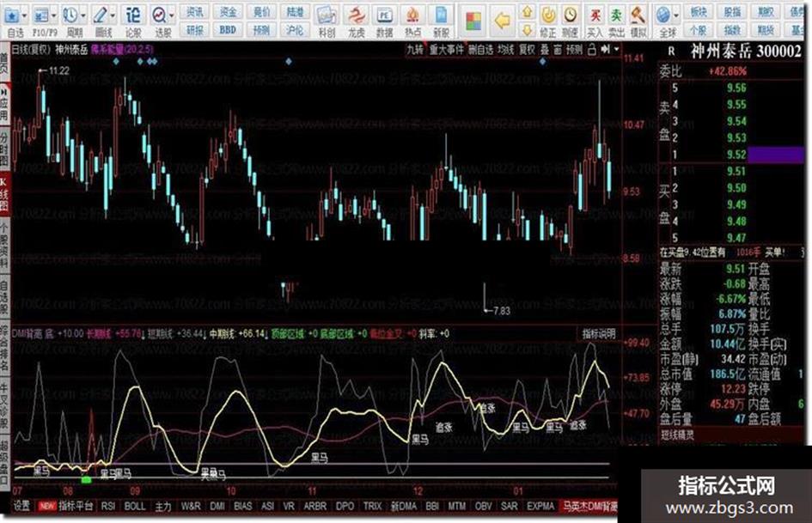Open the 热点 hot topics flame icon
Viewport: 812px width, 523px height.
[x=412, y=15]
